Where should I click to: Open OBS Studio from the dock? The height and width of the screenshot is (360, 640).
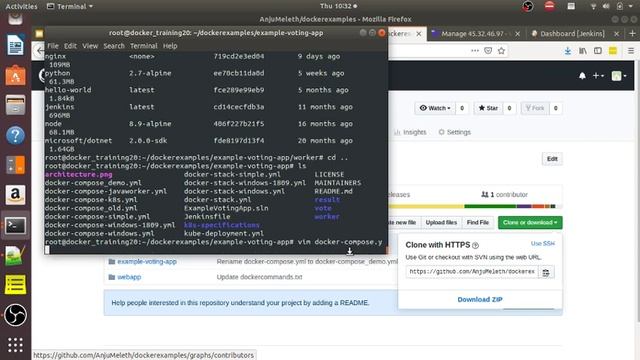click(x=16, y=315)
